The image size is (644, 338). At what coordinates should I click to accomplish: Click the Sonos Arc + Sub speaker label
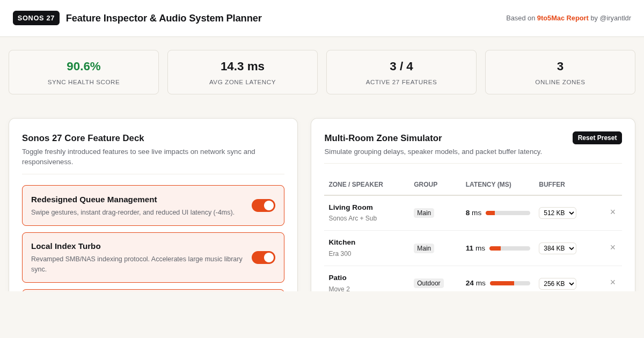pos(353,218)
